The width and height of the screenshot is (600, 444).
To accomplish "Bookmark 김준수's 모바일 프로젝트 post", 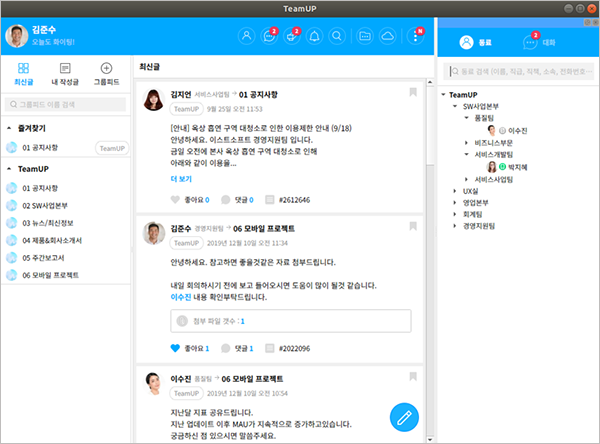I will tap(413, 226).
